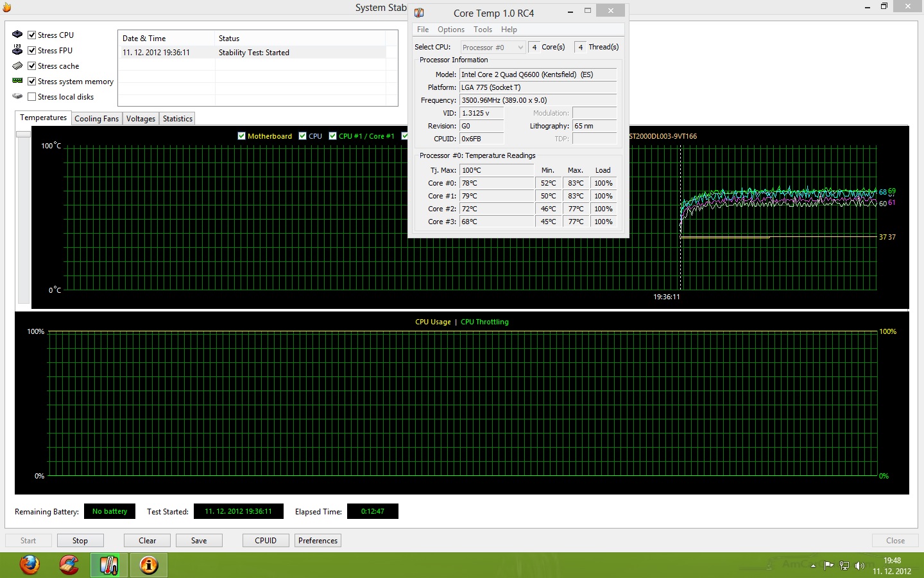Click the CPUID 0x6FB field
The width and height of the screenshot is (924, 578).
point(481,139)
